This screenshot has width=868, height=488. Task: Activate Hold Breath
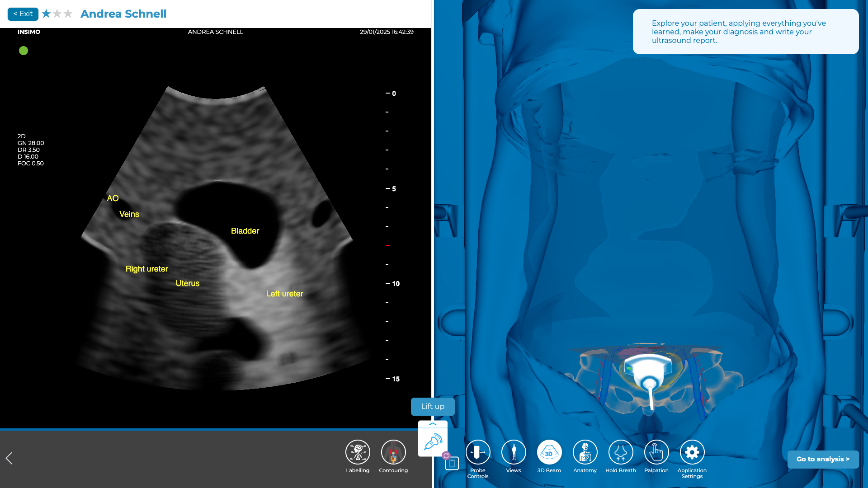(621, 452)
